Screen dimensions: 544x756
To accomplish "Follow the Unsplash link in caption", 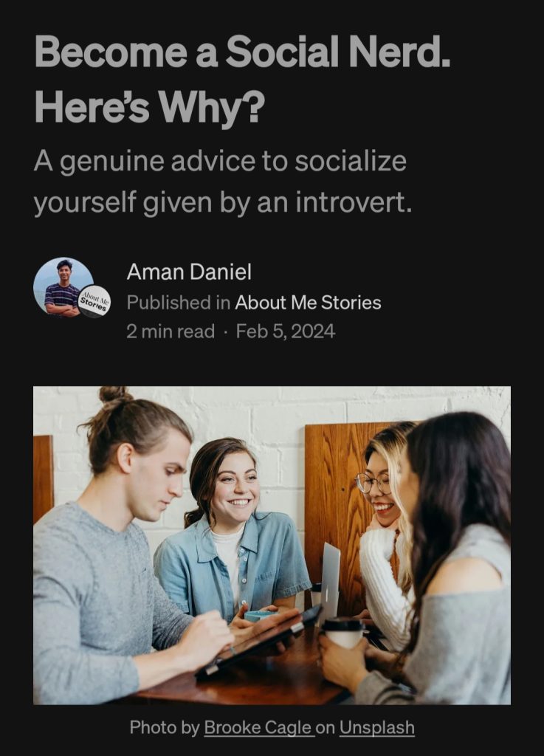I will pyautogui.click(x=376, y=727).
